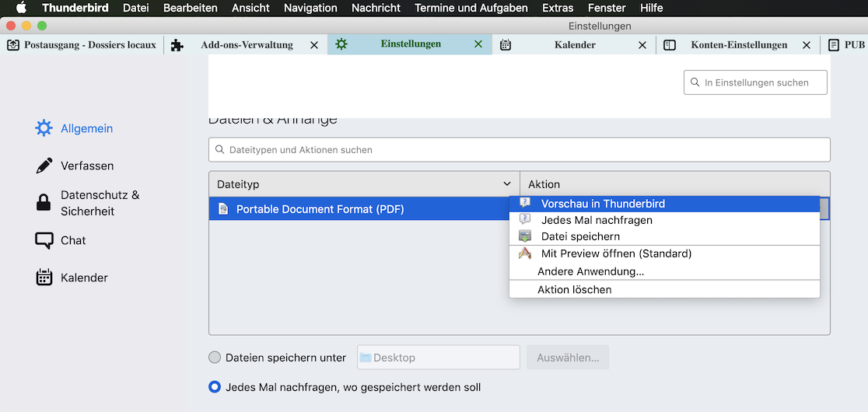Open Termine und Aufgaben menu
Image resolution: width=868 pixels, height=412 pixels.
[x=471, y=8]
